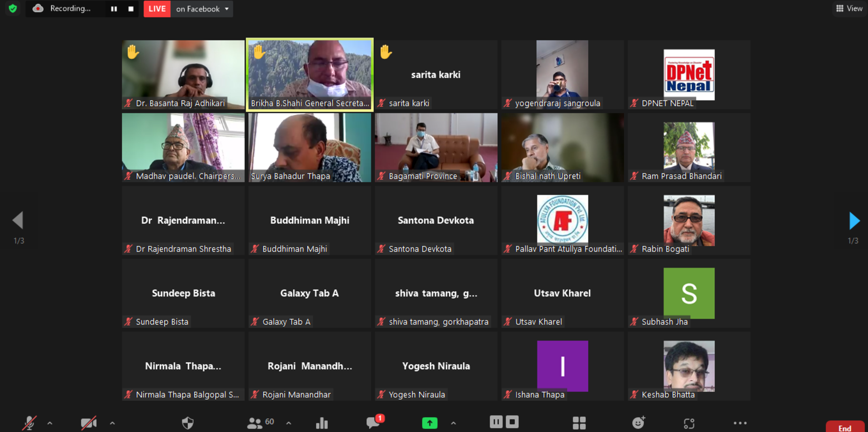
Task: Open the 'on Facebook' live dropdown
Action: (x=202, y=9)
